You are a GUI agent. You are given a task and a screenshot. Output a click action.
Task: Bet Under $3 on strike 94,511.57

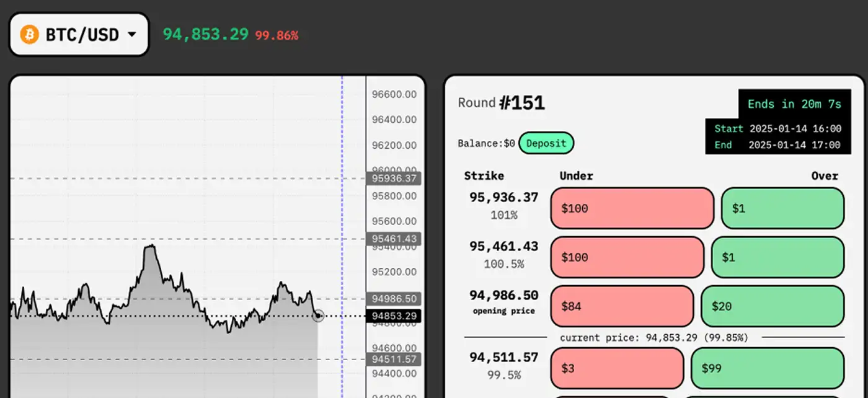pyautogui.click(x=617, y=368)
